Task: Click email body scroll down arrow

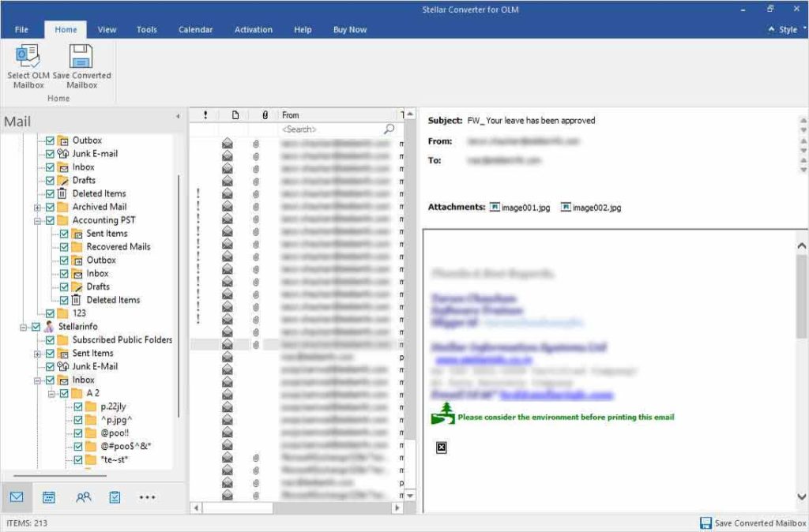Action: click(x=802, y=497)
